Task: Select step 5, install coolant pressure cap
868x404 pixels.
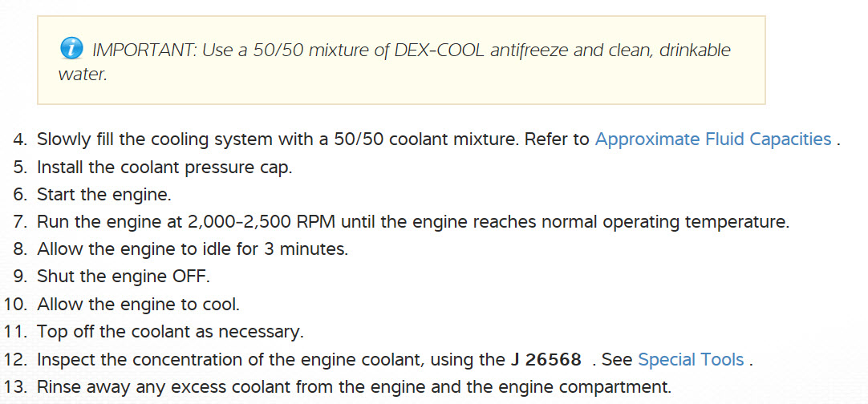Action: 164,168
